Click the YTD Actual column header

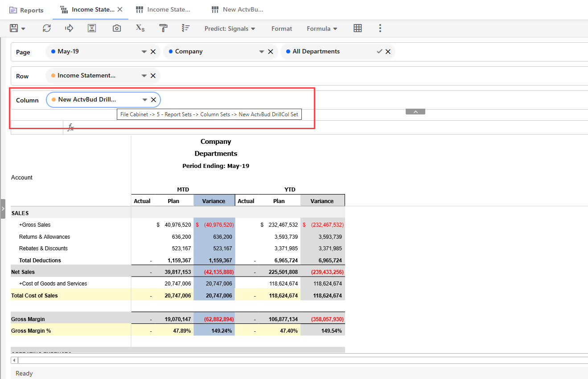click(x=246, y=201)
